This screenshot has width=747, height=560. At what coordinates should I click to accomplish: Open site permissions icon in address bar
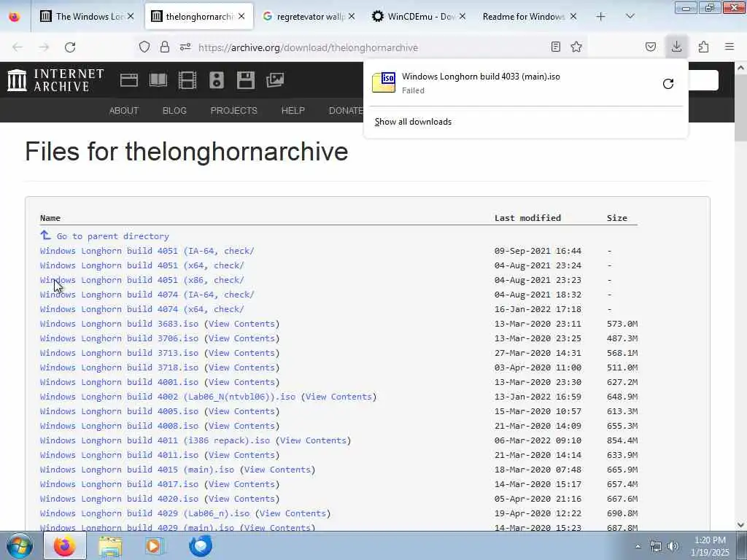point(185,47)
